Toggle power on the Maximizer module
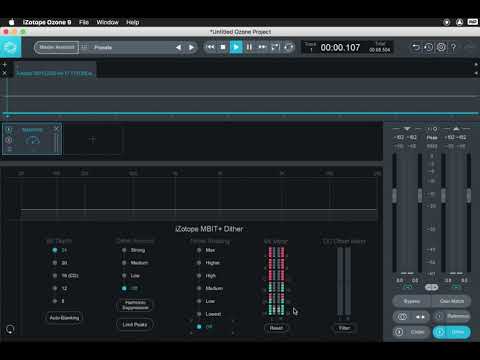Screen dimensions: 480x360 pyautogui.click(x=9, y=129)
